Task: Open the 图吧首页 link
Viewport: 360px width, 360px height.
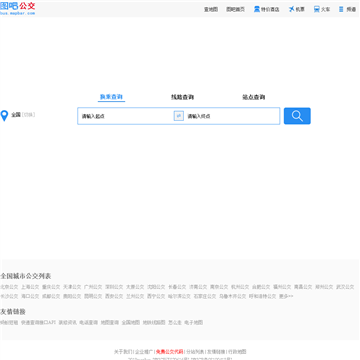Action: pyautogui.click(x=235, y=9)
